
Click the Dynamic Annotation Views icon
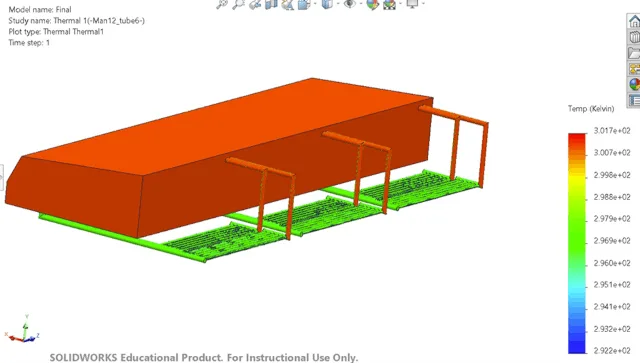click(288, 4)
